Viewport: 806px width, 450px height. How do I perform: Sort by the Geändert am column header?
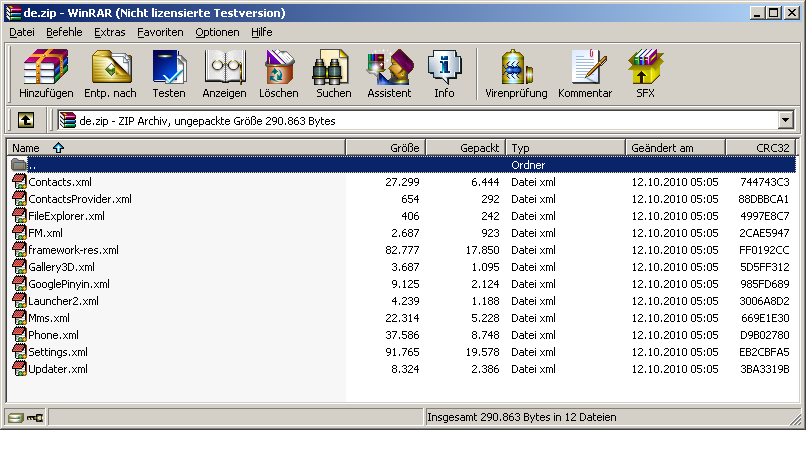click(x=675, y=148)
